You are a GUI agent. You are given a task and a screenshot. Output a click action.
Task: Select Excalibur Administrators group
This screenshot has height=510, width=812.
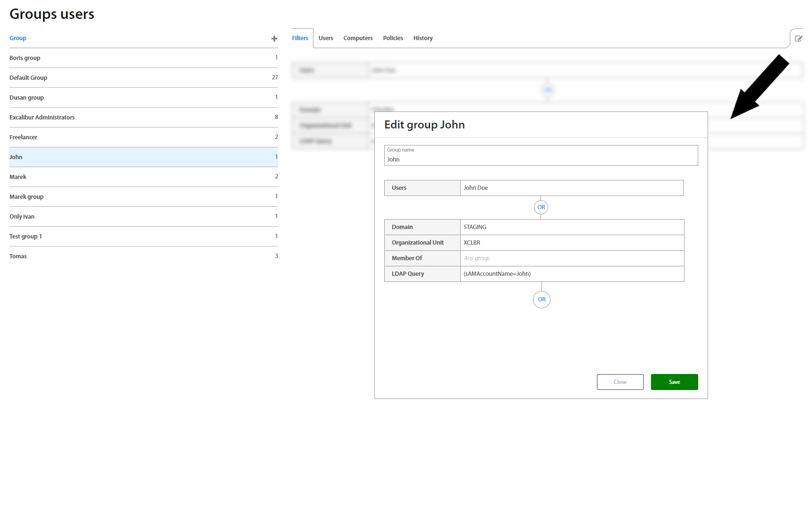(42, 118)
